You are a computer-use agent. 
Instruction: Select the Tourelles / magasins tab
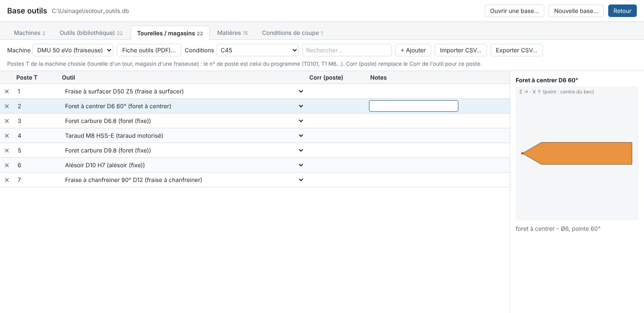pos(170,33)
